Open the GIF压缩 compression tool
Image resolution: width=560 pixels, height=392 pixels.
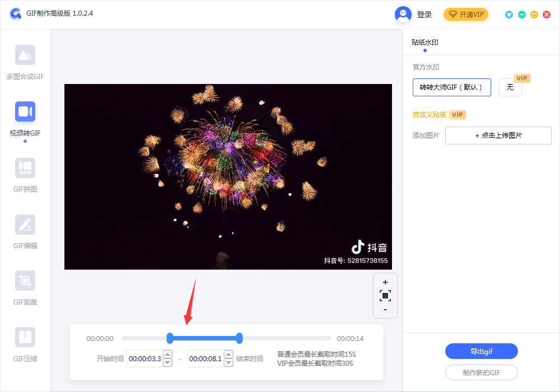click(x=25, y=338)
